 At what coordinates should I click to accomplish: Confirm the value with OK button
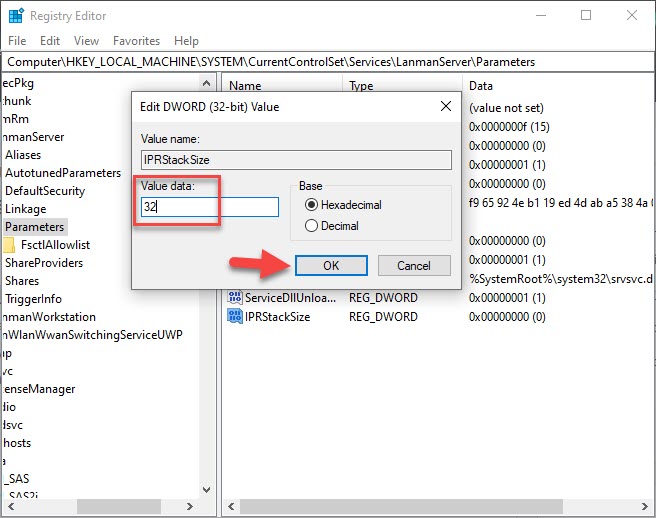coord(331,266)
